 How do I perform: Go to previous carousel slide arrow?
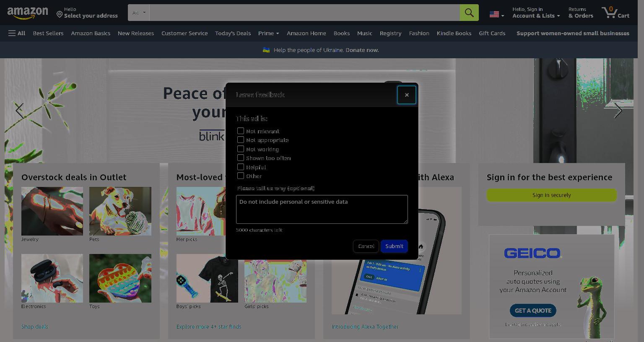(x=19, y=111)
